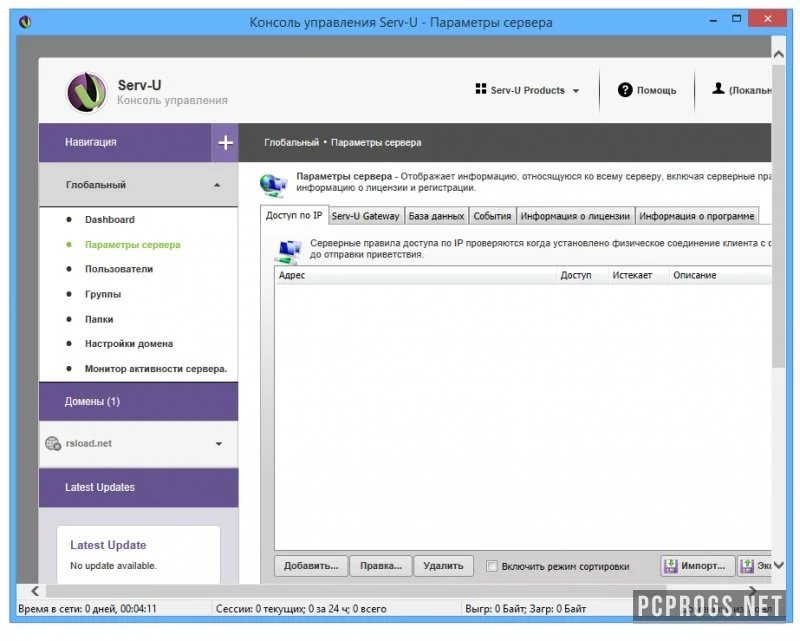Image resolution: width=800 pixels, height=641 pixels.
Task: Click the Serv-U app icon in the title bar
Action: 25,22
